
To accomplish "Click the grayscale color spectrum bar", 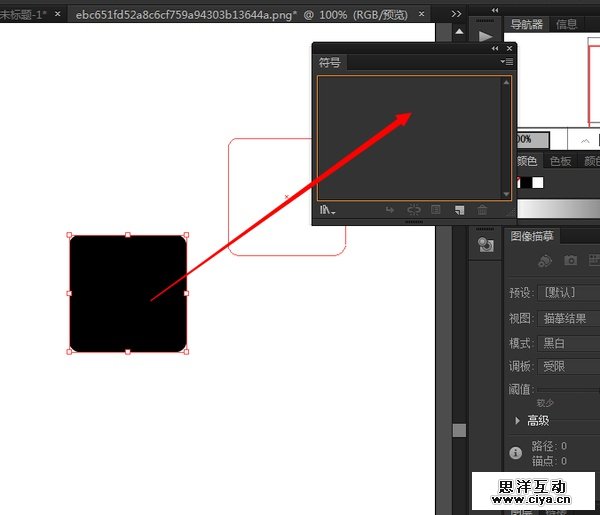I will pyautogui.click(x=559, y=209).
